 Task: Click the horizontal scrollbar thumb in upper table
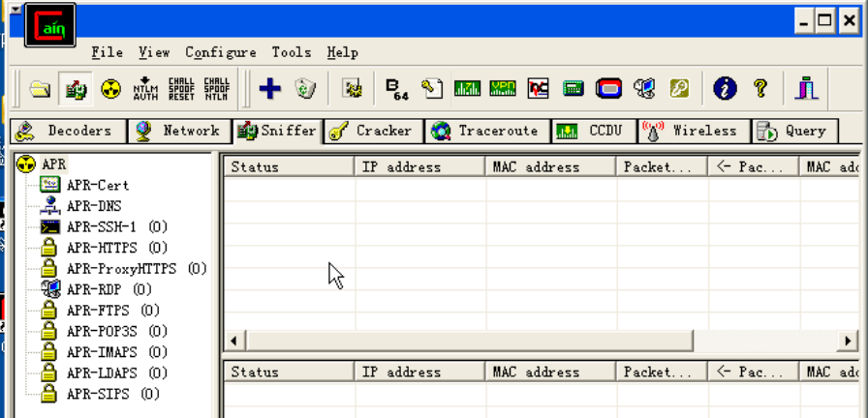(x=468, y=341)
